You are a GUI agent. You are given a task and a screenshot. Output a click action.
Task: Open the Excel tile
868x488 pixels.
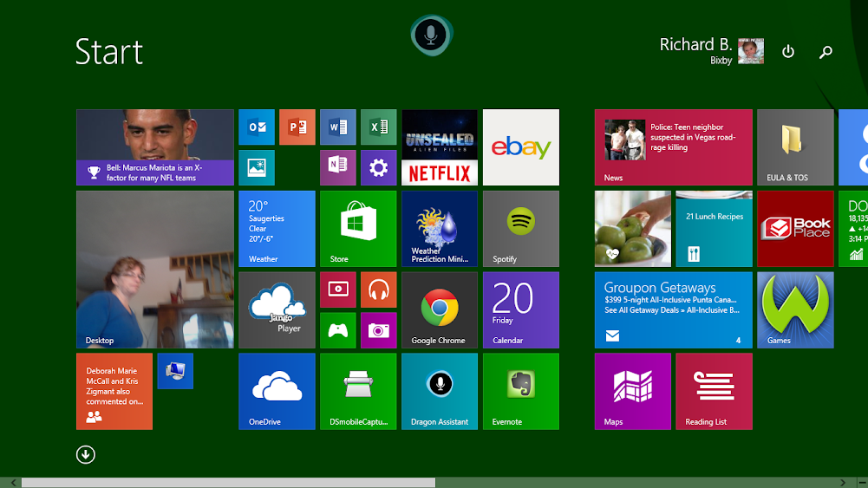pyautogui.click(x=379, y=127)
